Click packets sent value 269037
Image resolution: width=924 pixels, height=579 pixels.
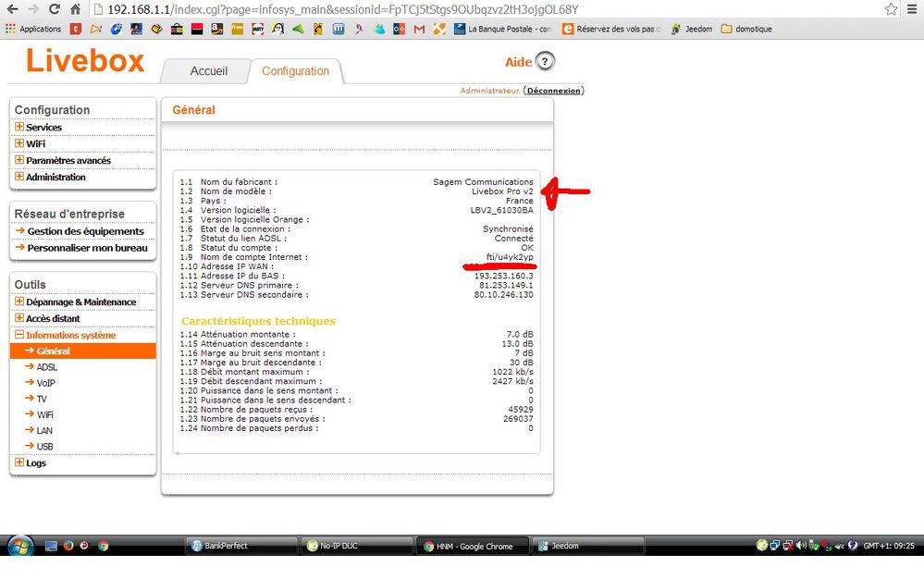coord(519,419)
